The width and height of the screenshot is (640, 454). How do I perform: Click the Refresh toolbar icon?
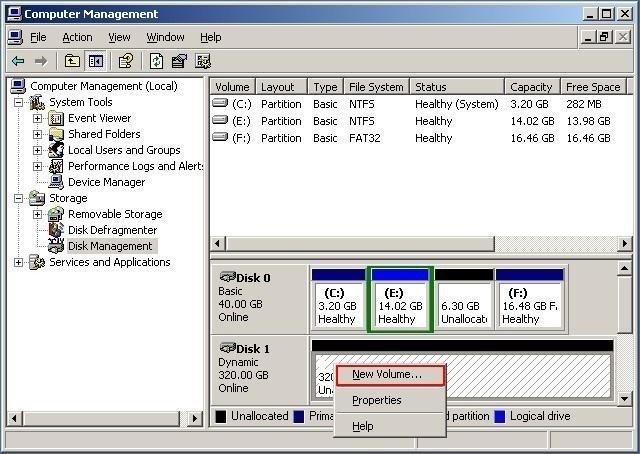pos(156,61)
